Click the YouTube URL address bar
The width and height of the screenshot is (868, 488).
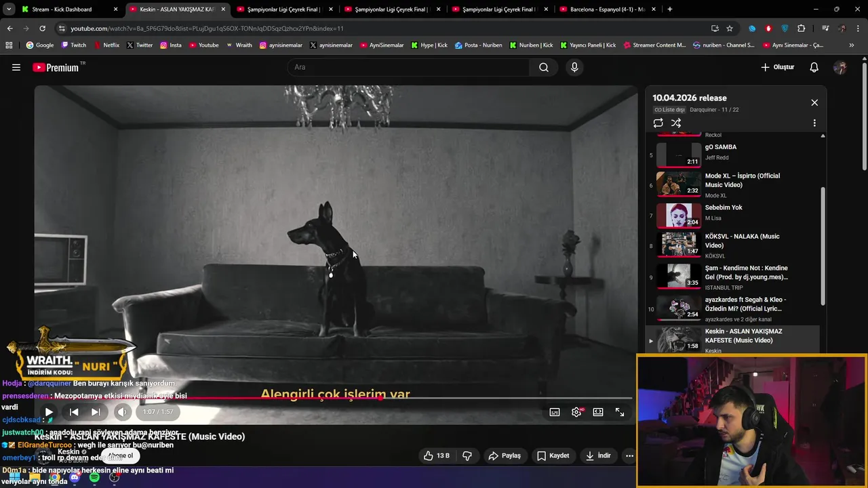click(387, 28)
